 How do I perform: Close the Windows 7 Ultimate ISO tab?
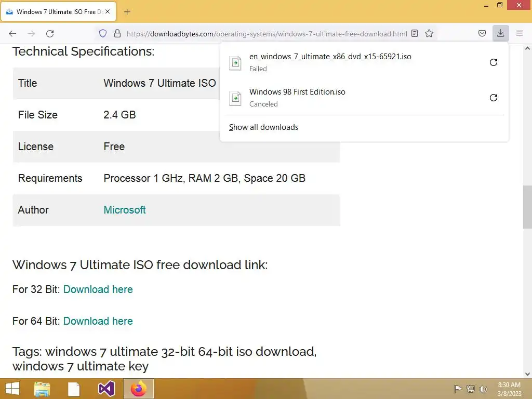(108, 11)
